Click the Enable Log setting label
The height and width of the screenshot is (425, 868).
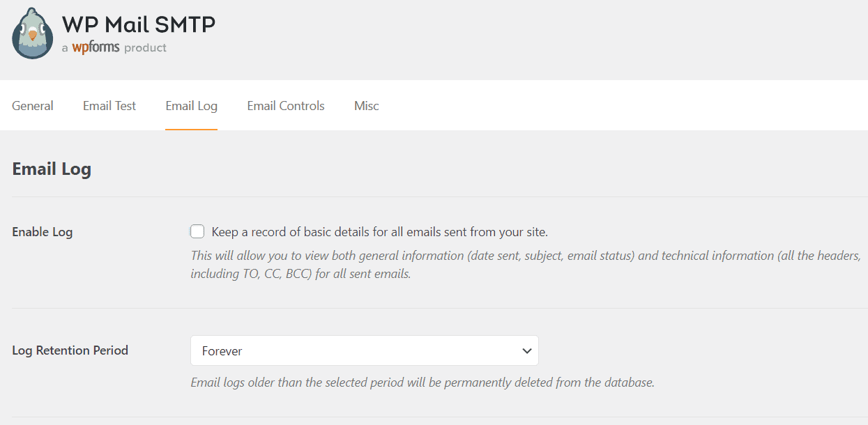point(43,232)
